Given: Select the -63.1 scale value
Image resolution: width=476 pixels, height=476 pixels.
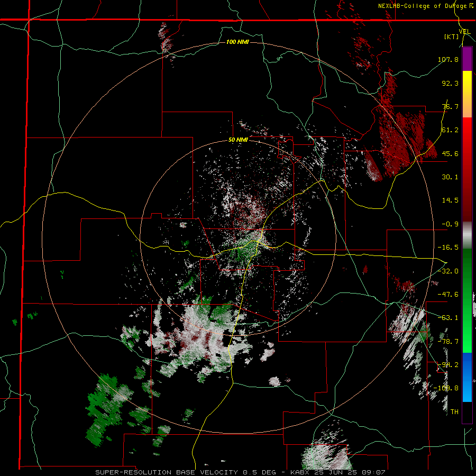Looking at the screenshot, I should point(448,318).
